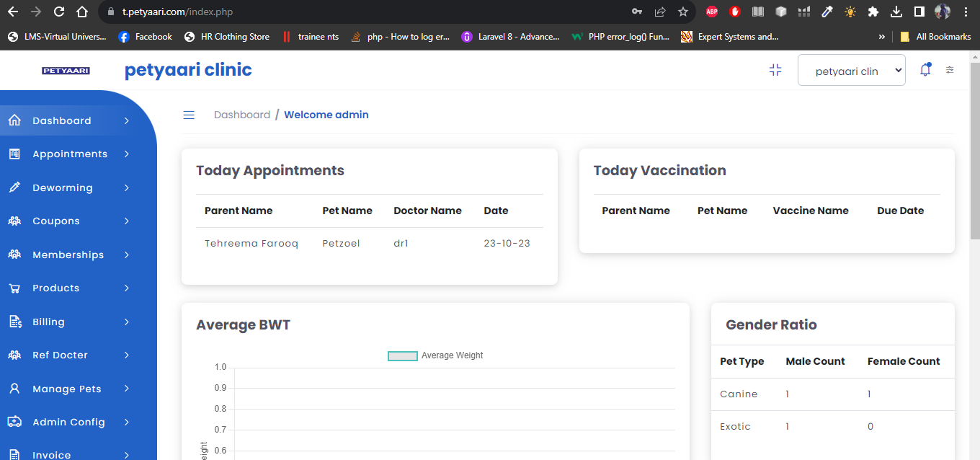Select the Dashboard sidebar menu item

(68, 120)
